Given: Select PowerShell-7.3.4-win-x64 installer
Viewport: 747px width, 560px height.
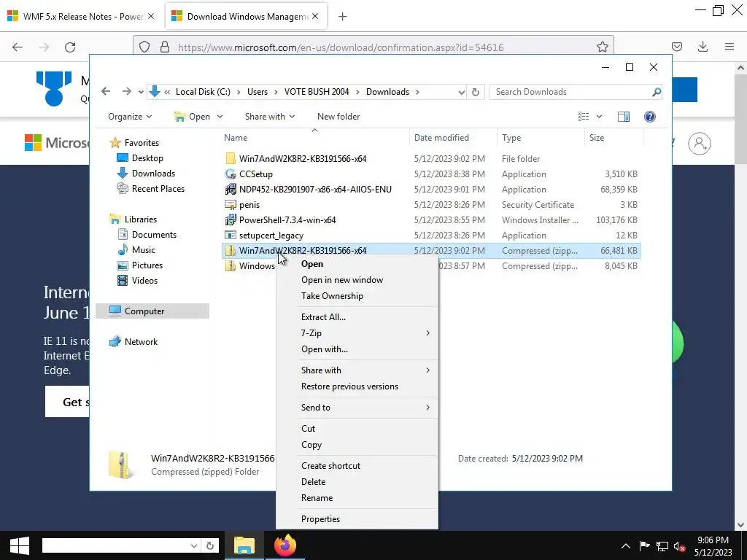Looking at the screenshot, I should pyautogui.click(x=431, y=219).
